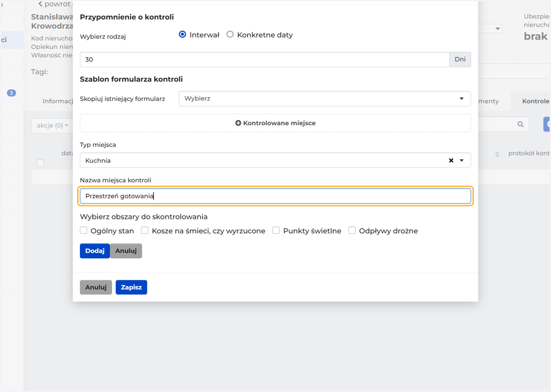Switch to the Informacje tab in background
Viewport: 551px width, 392px height.
(58, 101)
